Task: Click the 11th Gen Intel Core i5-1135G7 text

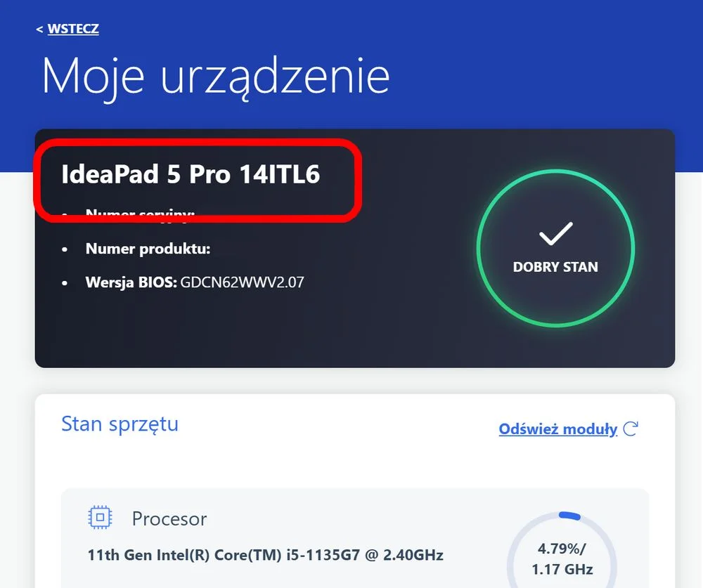Action: click(x=266, y=555)
